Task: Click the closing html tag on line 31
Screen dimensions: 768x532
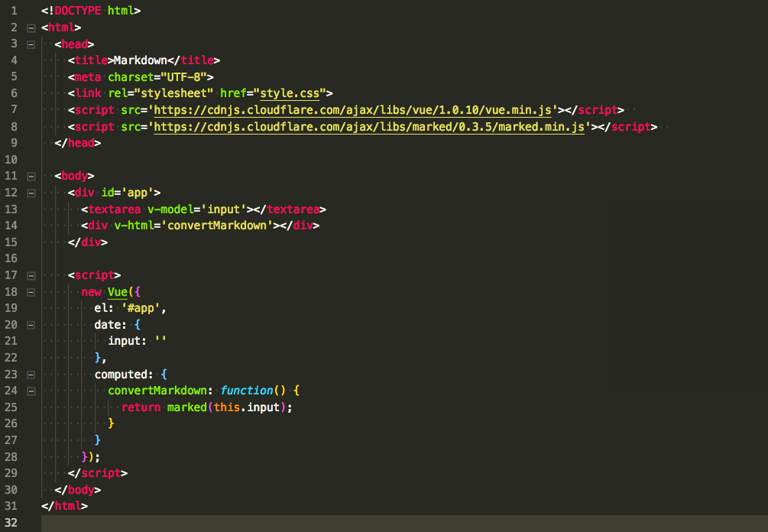Action: [x=65, y=505]
